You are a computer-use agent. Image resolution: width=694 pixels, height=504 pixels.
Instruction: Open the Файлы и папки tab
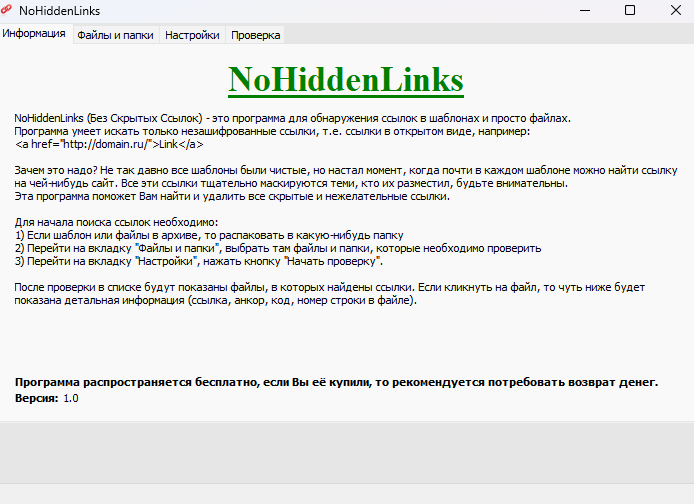point(116,35)
